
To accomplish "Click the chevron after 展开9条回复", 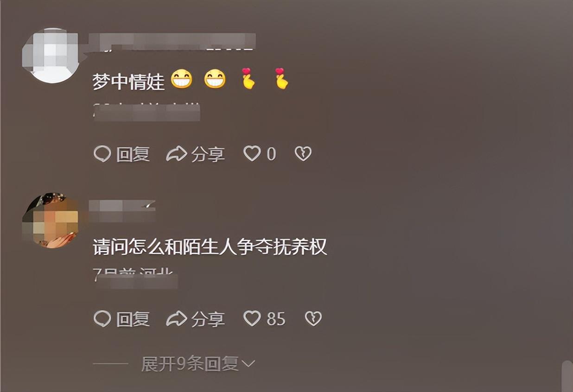I will (x=248, y=365).
